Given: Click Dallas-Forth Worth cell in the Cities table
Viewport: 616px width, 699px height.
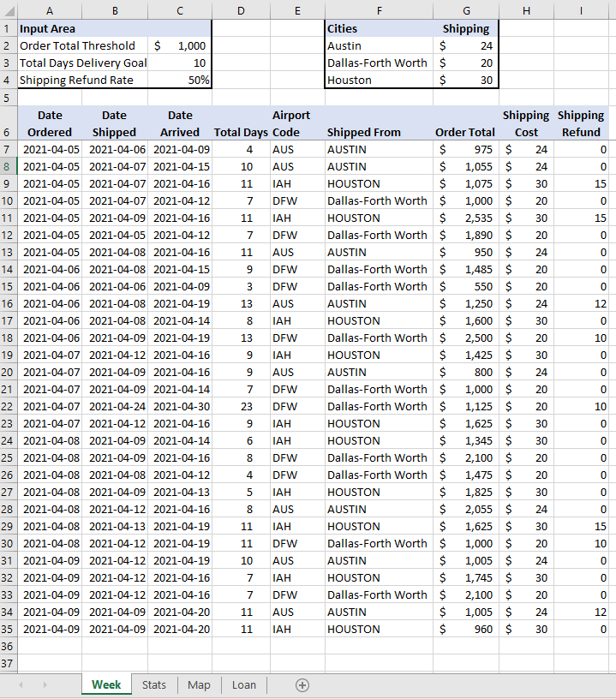Looking at the screenshot, I should (379, 63).
